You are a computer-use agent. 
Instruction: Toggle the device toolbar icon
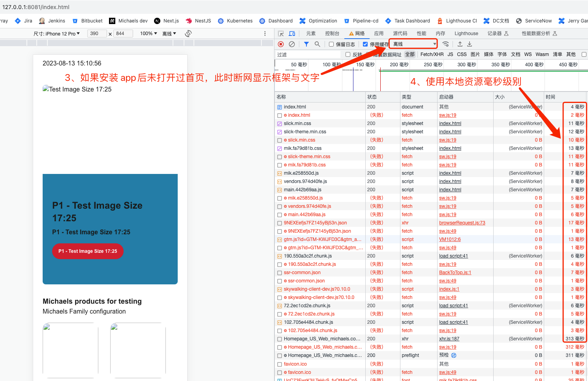tap(292, 34)
